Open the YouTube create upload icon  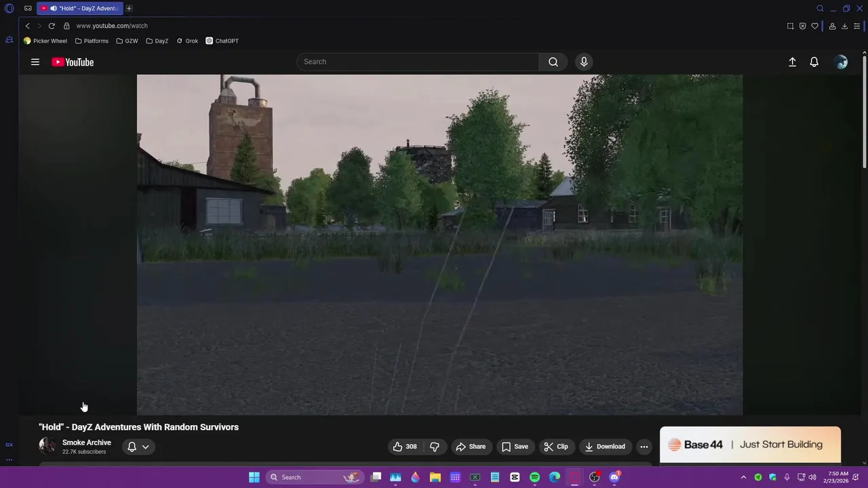click(x=792, y=62)
